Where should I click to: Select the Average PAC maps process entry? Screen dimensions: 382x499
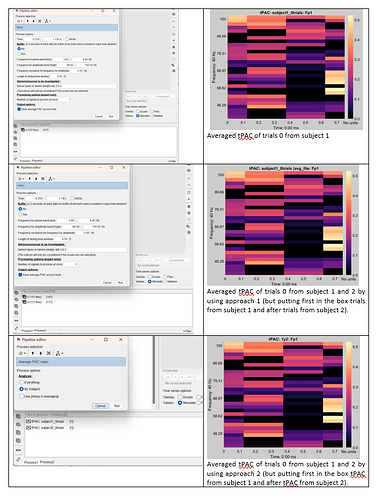coord(71,362)
